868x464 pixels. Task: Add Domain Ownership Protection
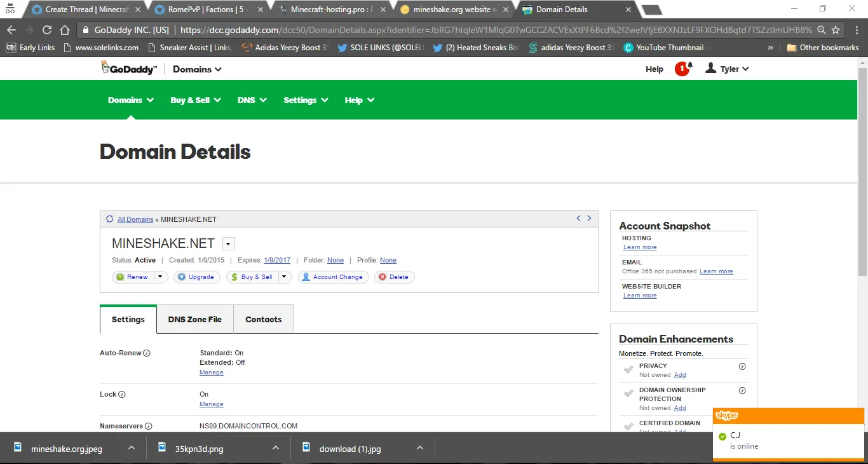[680, 408]
